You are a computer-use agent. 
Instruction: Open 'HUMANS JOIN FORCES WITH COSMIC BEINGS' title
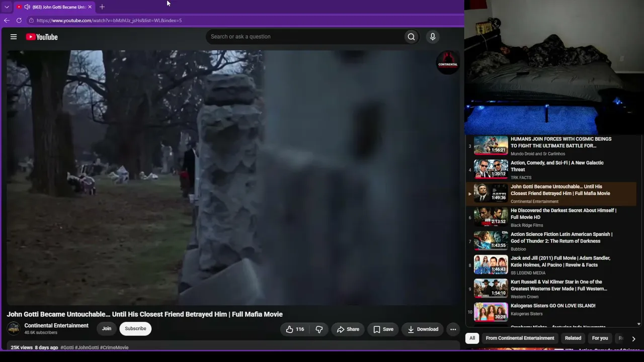coord(561,142)
